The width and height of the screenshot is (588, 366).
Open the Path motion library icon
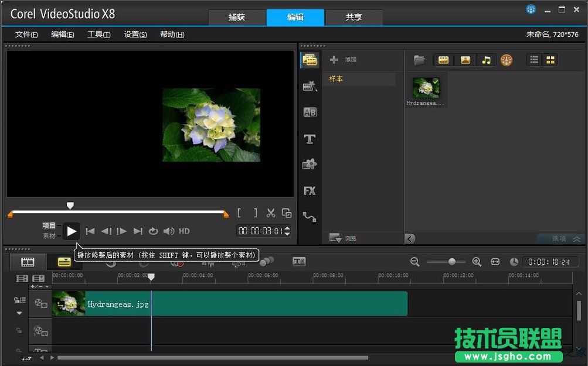[x=310, y=217]
